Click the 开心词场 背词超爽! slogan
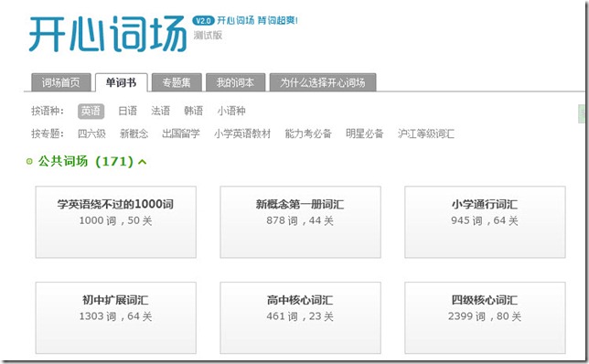 pos(257,21)
